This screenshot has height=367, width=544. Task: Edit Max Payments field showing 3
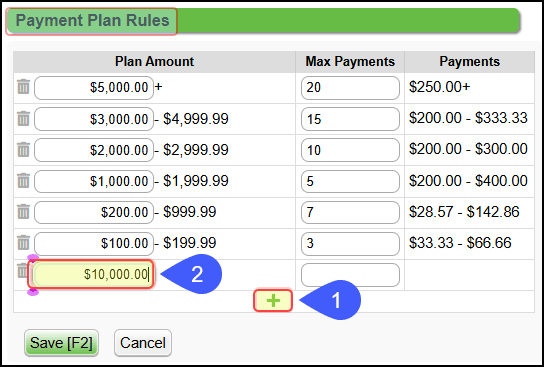(350, 244)
